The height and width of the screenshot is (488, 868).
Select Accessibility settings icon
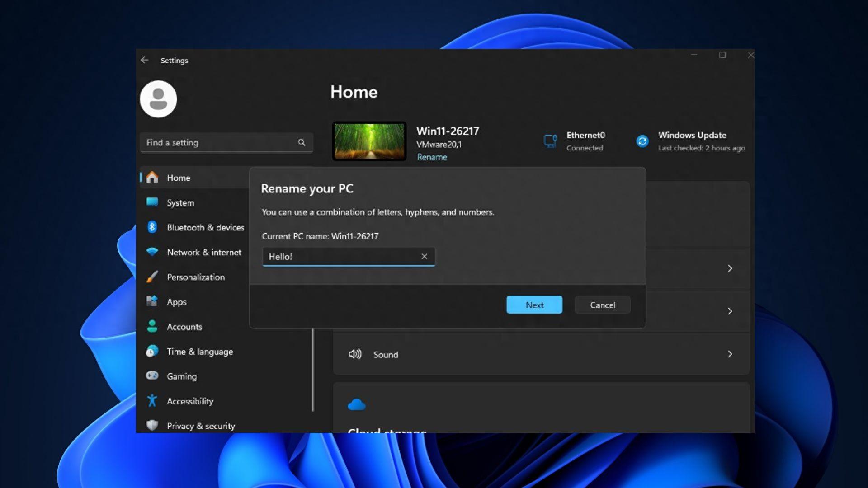[x=153, y=400]
